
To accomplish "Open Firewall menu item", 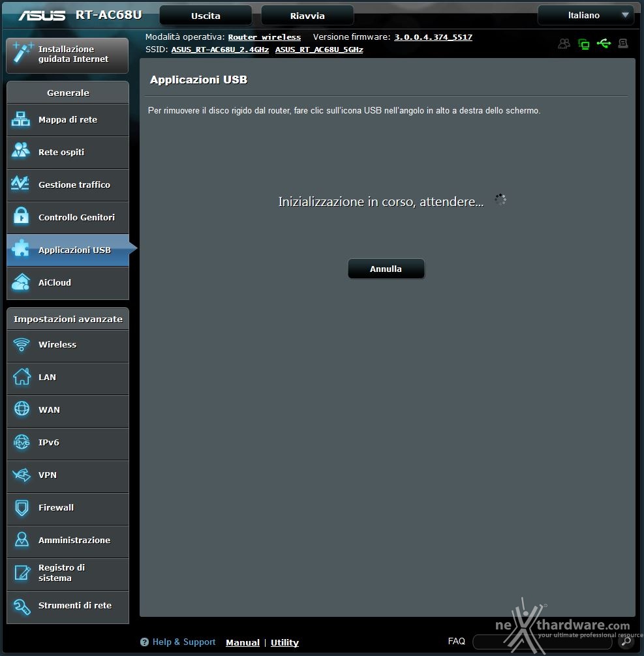I will (x=68, y=509).
